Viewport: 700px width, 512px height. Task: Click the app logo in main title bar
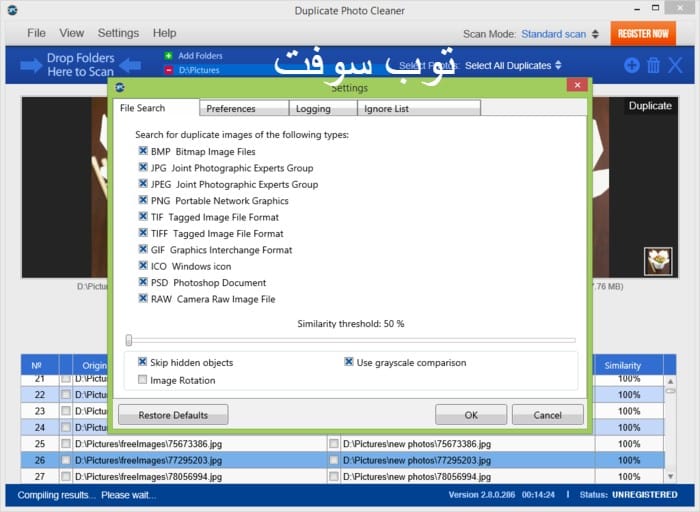12,10
